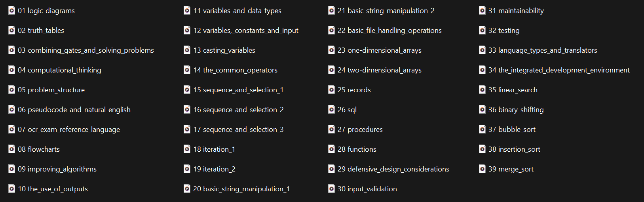Click the media icon next to 26 sql
The image size is (644, 202).
331,109
